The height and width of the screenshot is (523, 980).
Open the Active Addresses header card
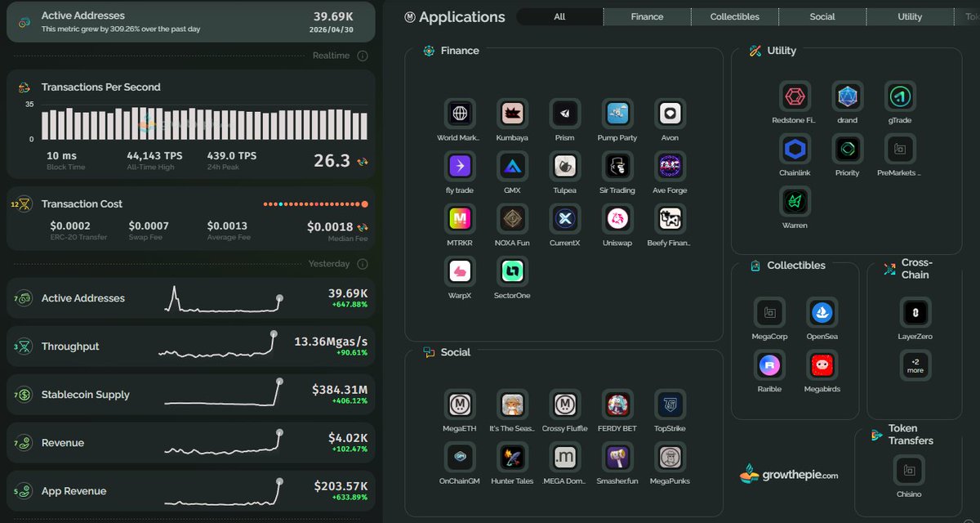[191, 21]
